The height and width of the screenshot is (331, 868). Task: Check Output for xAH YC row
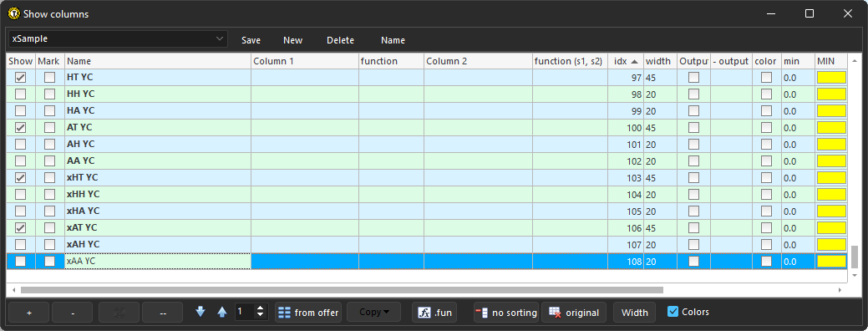point(693,245)
